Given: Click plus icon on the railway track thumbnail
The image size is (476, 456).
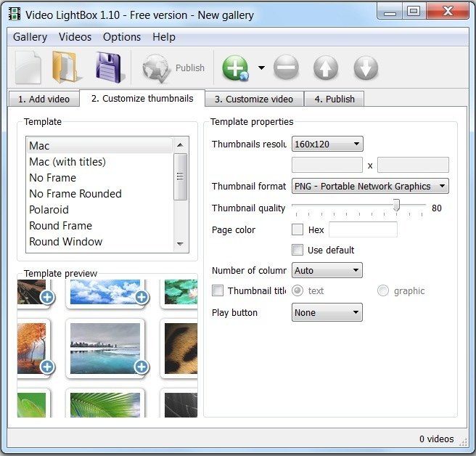Looking at the screenshot, I should [x=47, y=297].
